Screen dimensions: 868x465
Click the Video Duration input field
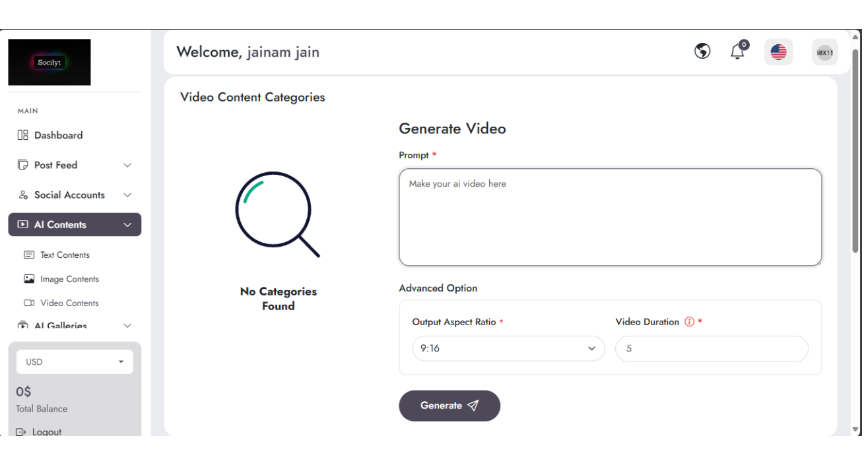pyautogui.click(x=711, y=349)
